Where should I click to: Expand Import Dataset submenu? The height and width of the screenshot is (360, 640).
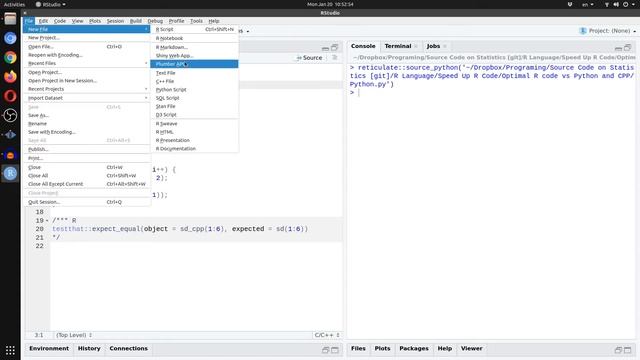(87, 98)
